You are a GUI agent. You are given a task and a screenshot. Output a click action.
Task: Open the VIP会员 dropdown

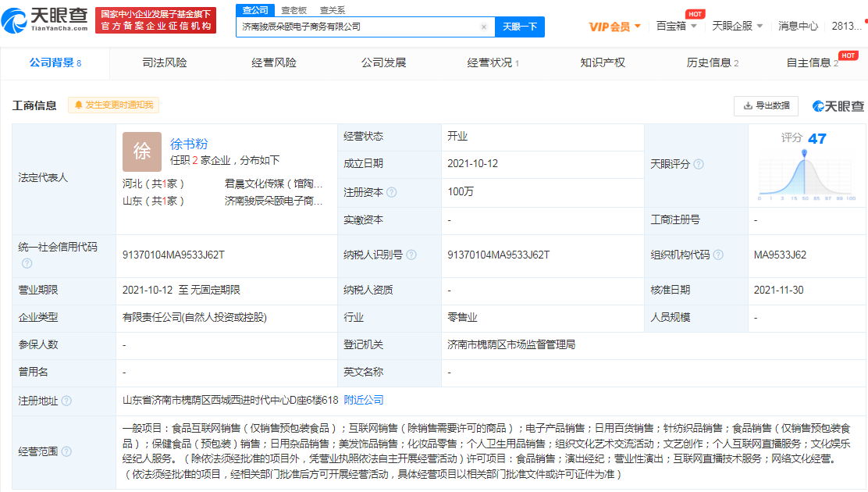pos(614,27)
